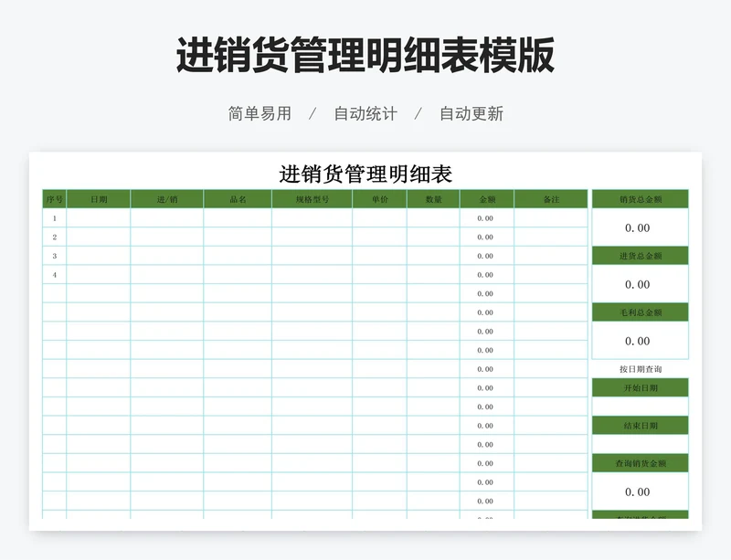Click the empty cell below 结束日期
Screen dimensions: 731x560
[x=641, y=444]
